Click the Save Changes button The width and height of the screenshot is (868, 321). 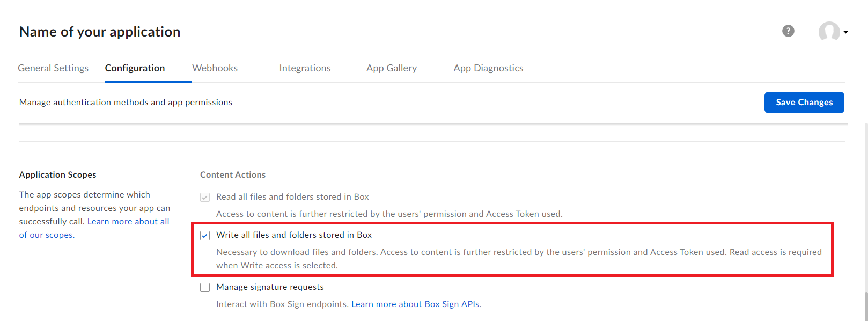pyautogui.click(x=804, y=103)
